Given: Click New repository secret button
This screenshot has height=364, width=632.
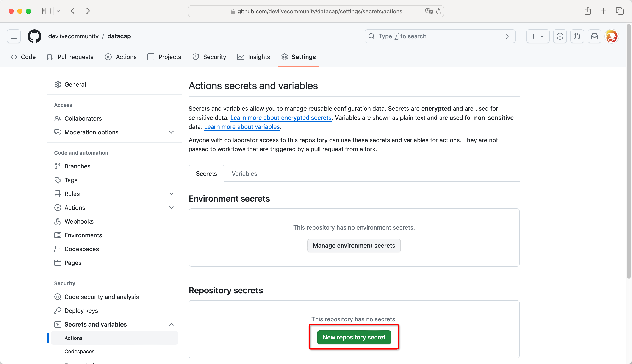Looking at the screenshot, I should [x=354, y=337].
